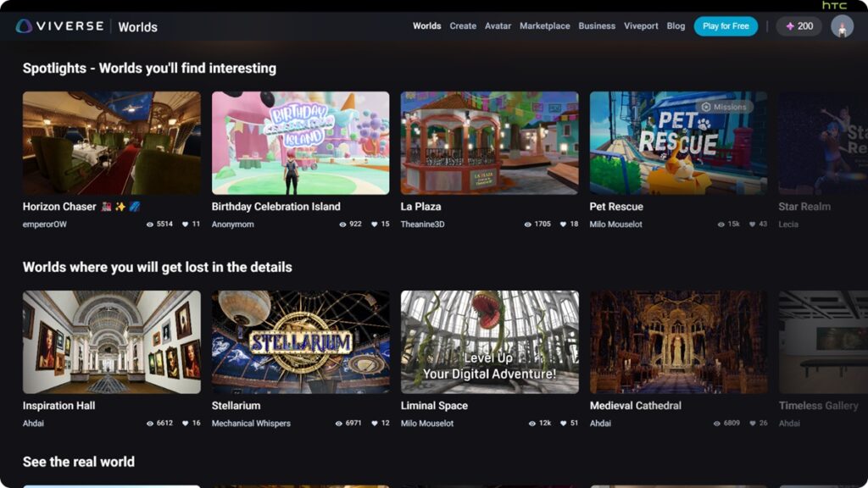Viewport: 868px width, 488px height.
Task: Open the Star Realm thumbnail
Action: [823, 142]
